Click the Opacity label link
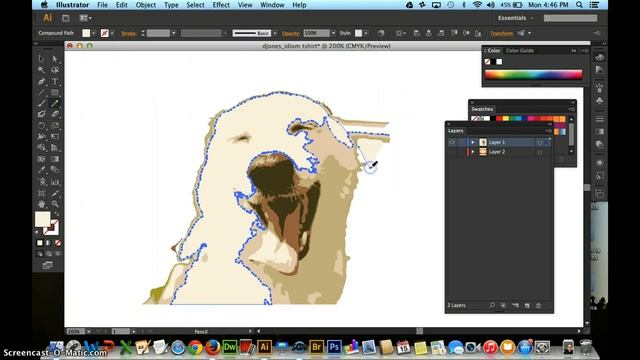Image resolution: width=640 pixels, height=360 pixels. pos(291,33)
